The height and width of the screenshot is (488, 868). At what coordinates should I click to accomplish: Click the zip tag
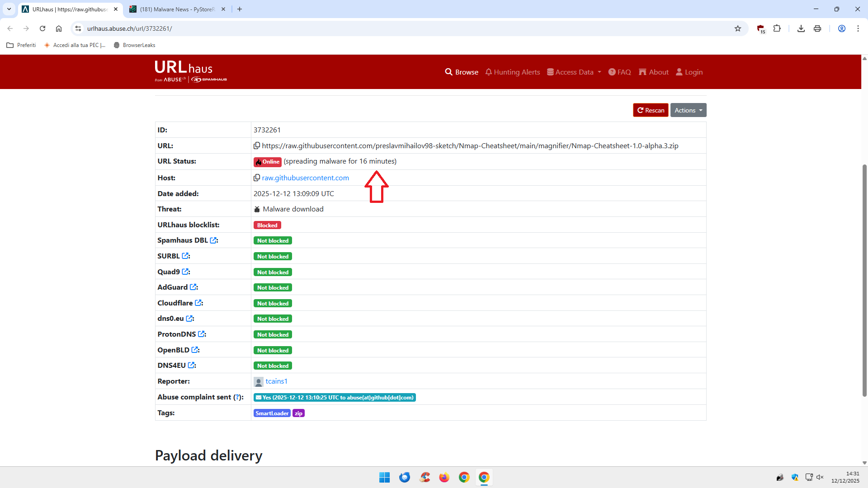point(298,413)
